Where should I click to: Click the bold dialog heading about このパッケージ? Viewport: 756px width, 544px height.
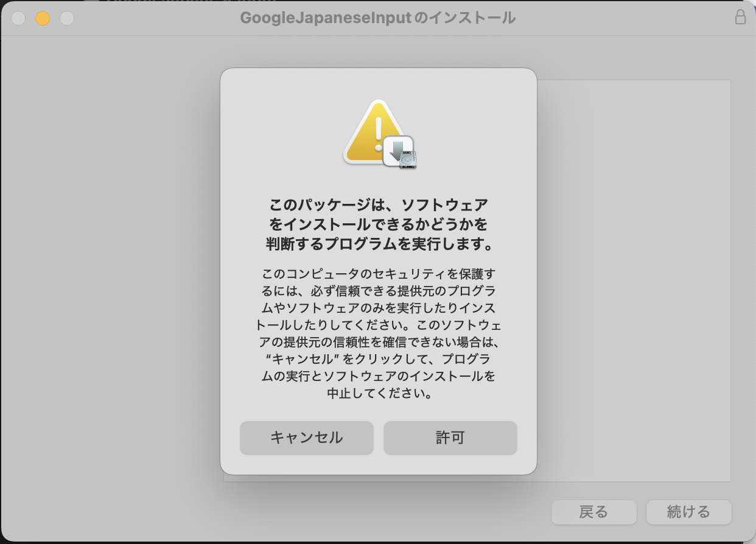point(378,224)
